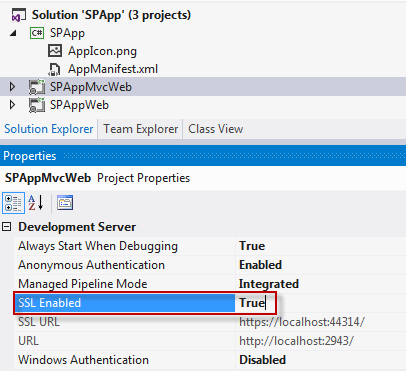This screenshot has width=406, height=371.
Task: Sort properties with the Alphabetical A-Z icon
Action: [x=36, y=203]
